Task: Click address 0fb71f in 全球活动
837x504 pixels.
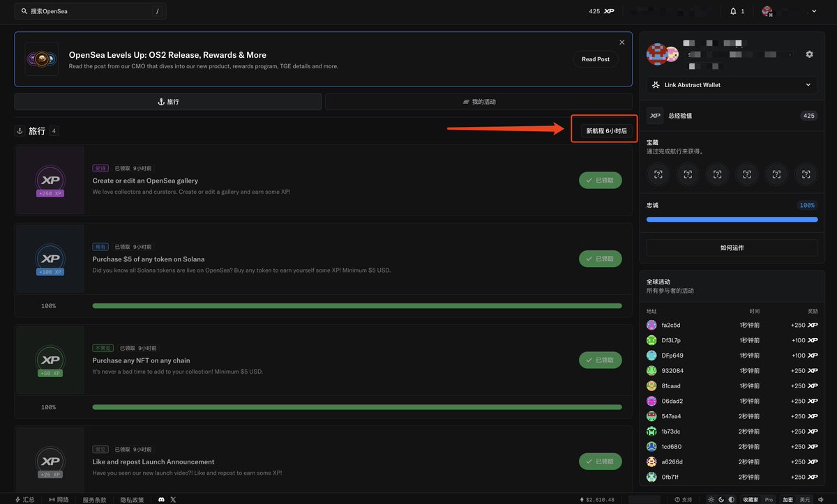Action: tap(671, 477)
